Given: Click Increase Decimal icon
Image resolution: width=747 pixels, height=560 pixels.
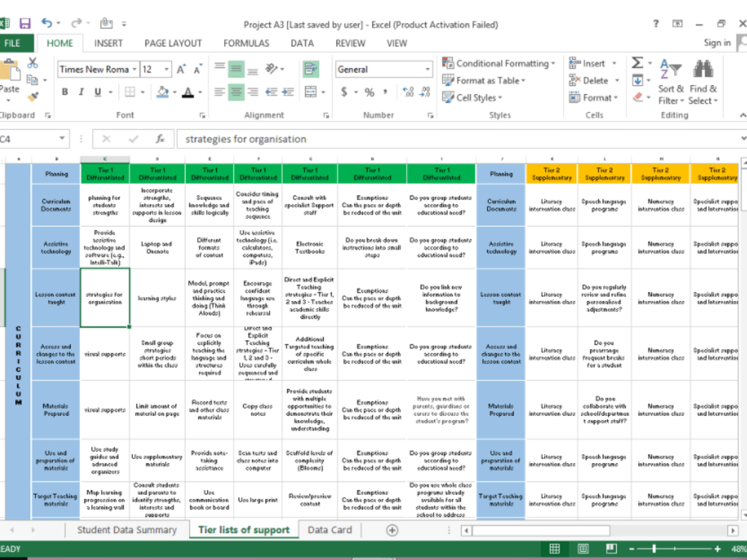Looking at the screenshot, I should (x=409, y=92).
